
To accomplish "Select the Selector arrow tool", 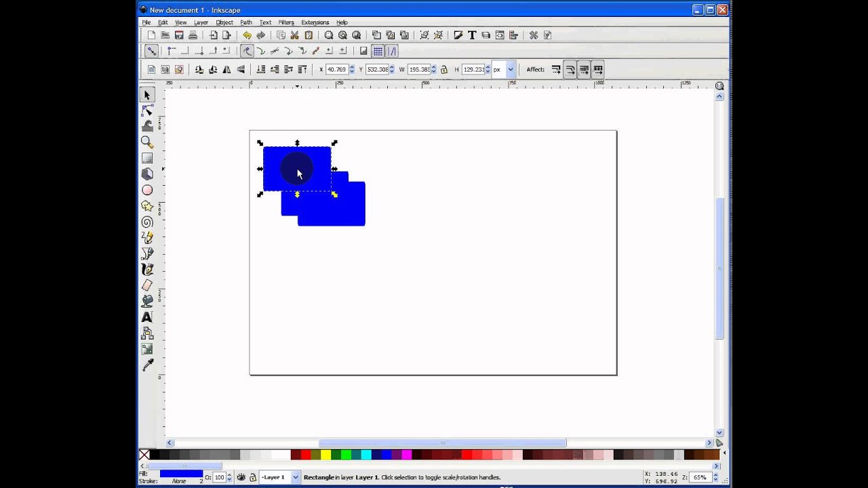I will (147, 95).
